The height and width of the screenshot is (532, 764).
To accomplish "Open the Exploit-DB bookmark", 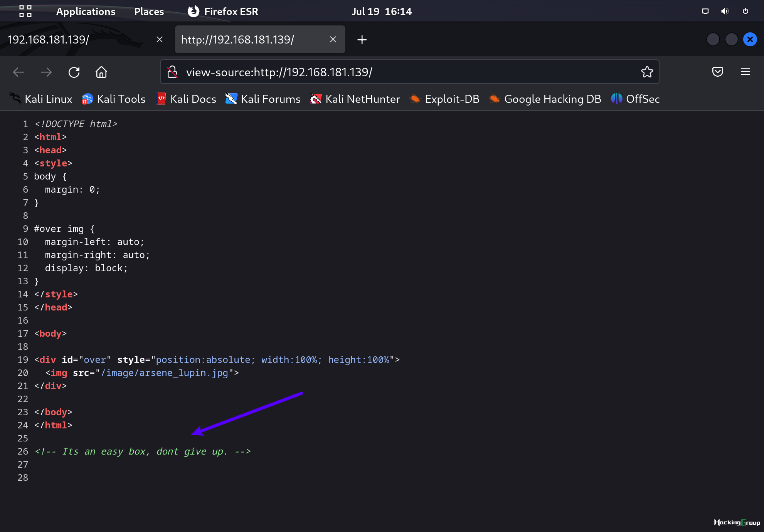I will pyautogui.click(x=444, y=99).
